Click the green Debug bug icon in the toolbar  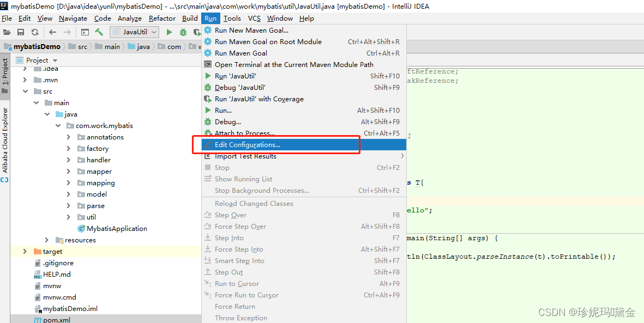pos(183,32)
